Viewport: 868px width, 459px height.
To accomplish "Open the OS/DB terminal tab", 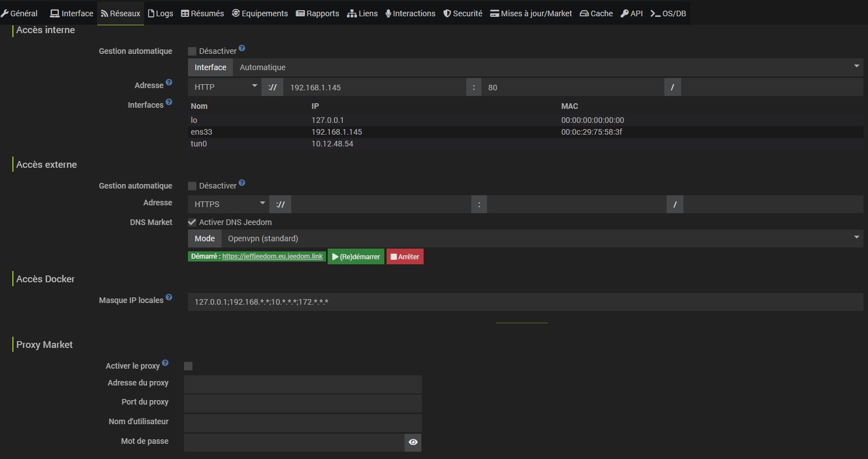I will [x=668, y=13].
